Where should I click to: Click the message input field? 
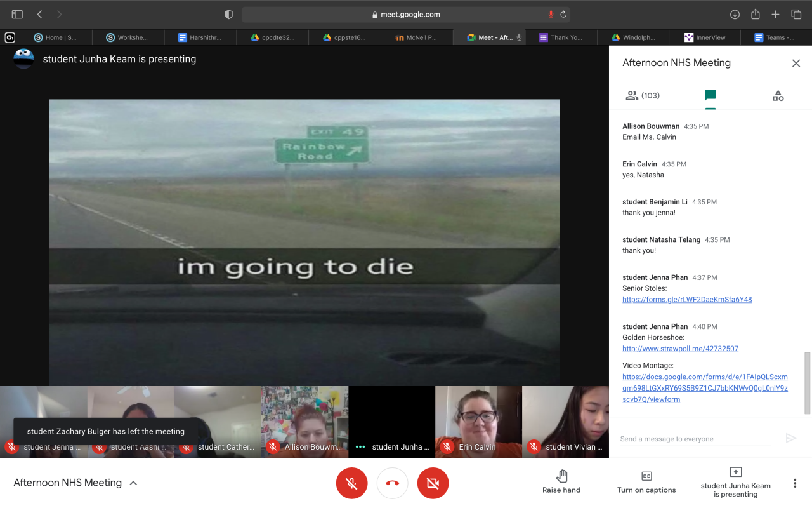(695, 439)
